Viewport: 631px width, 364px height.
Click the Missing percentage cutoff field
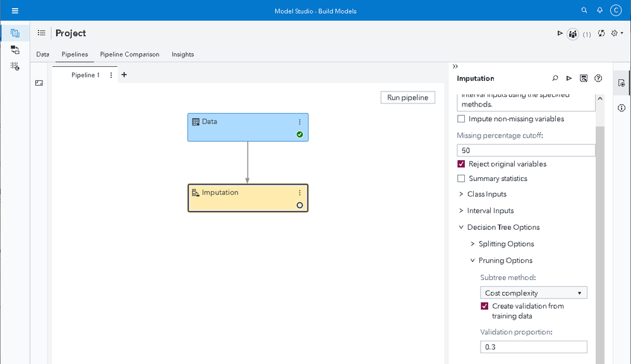tap(526, 151)
